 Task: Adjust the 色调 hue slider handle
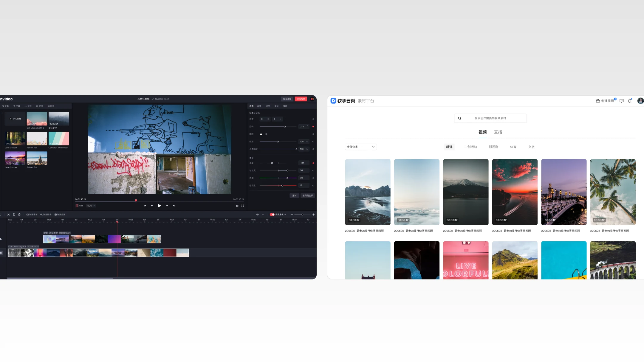tap(287, 178)
